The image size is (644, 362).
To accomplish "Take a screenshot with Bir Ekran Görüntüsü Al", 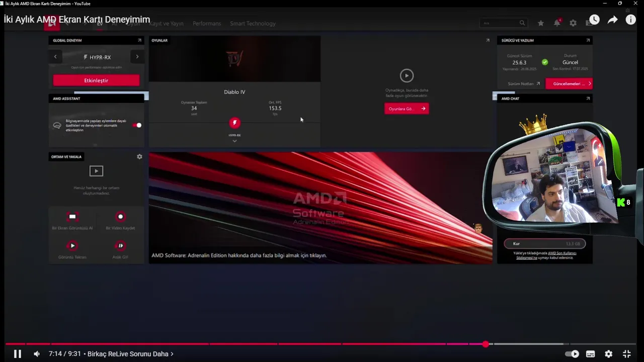I will [x=72, y=217].
